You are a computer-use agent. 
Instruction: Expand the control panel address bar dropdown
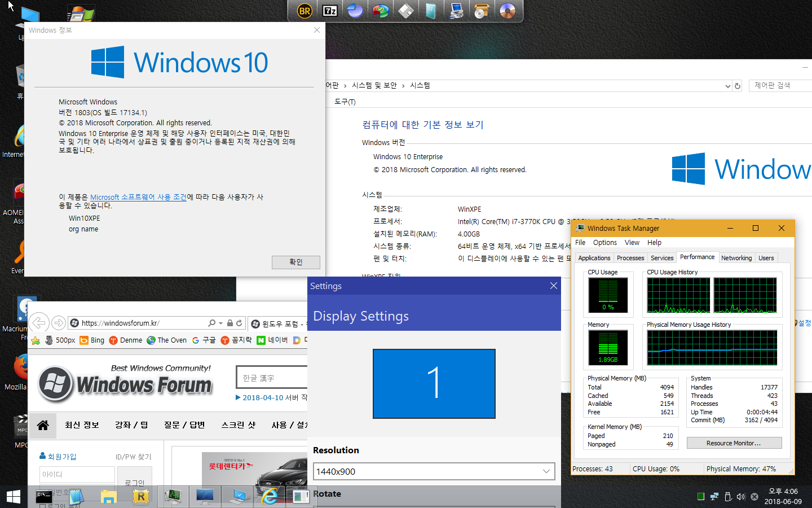(x=727, y=86)
